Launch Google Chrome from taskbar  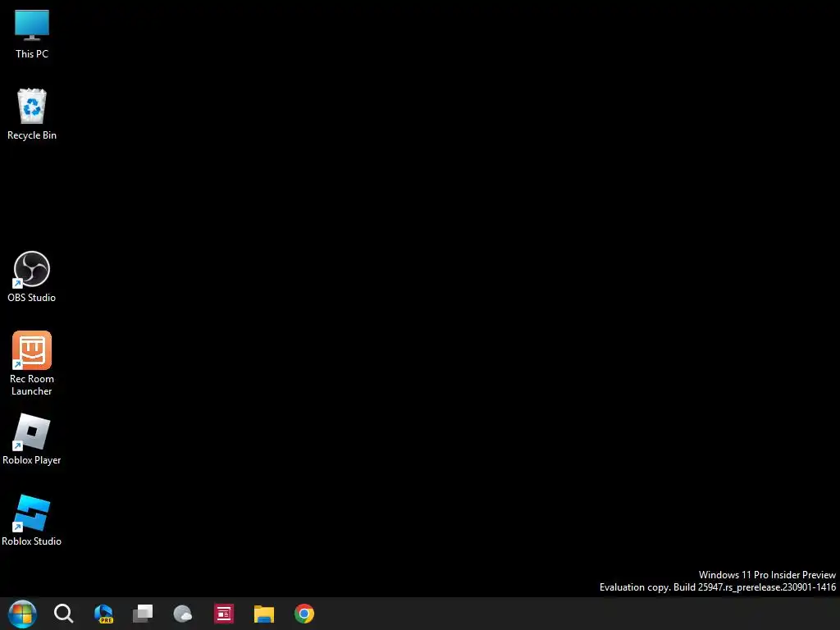coord(304,614)
